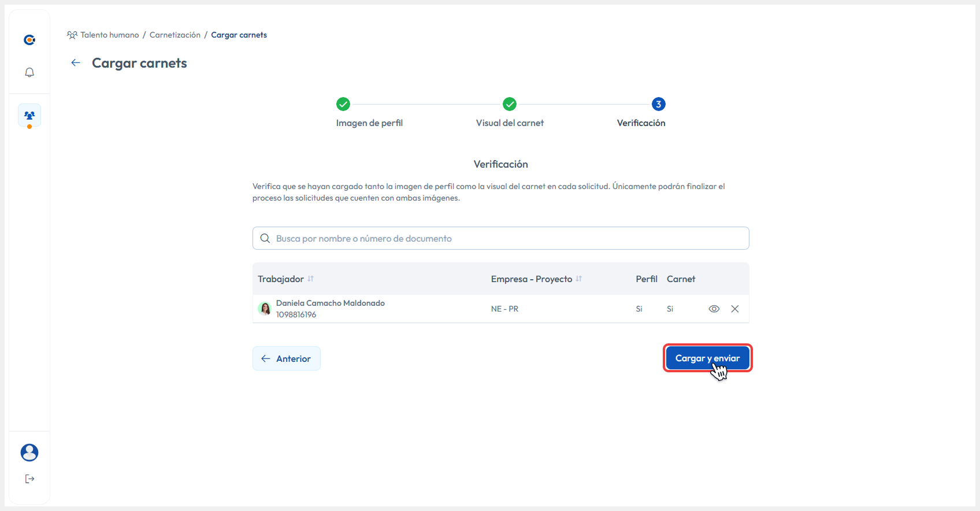Sort by Empresa - Proyecto column
The height and width of the screenshot is (511, 980).
coord(578,279)
